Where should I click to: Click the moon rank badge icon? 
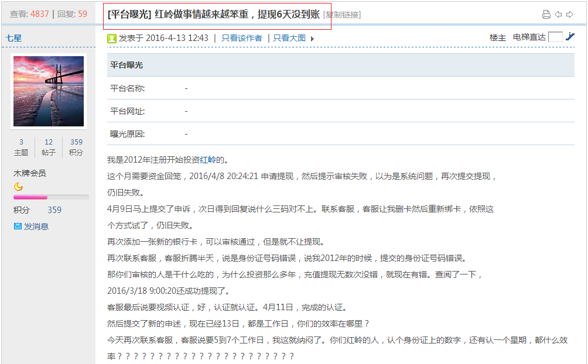pos(18,186)
